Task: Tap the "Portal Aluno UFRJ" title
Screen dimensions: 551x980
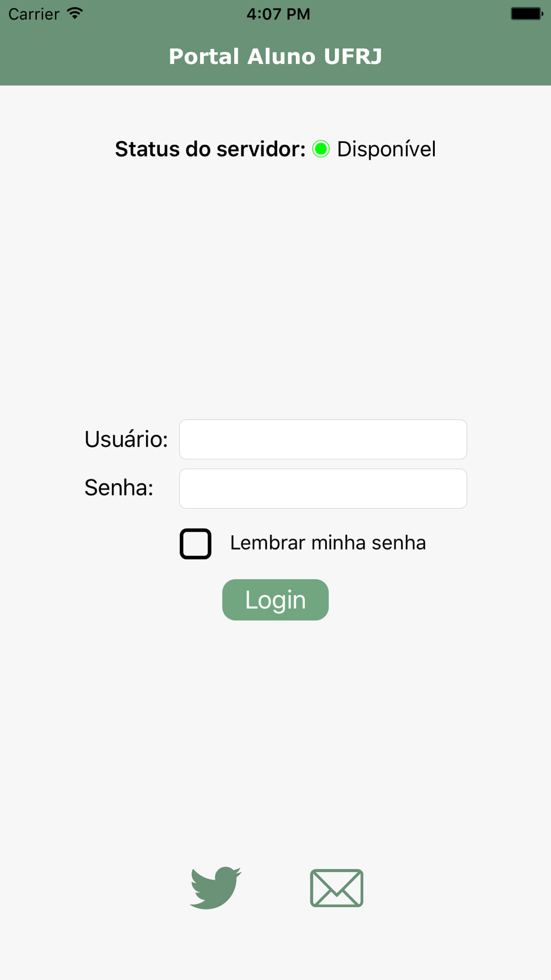Action: [275, 56]
